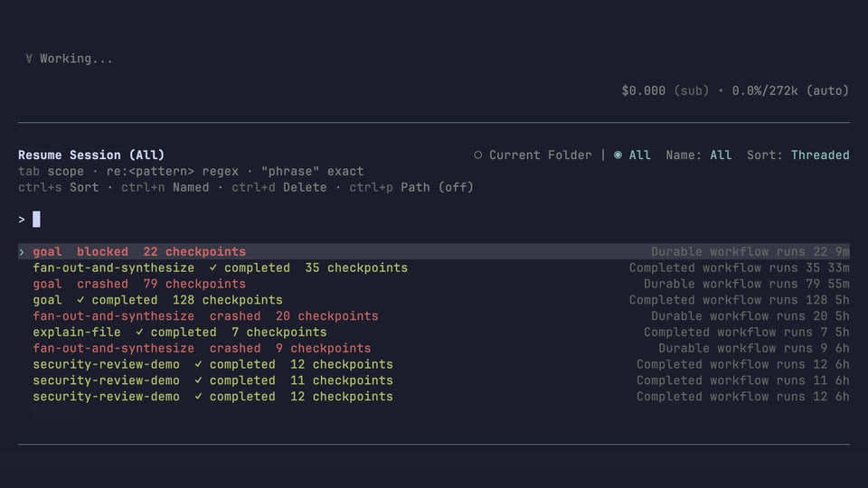868x488 pixels.
Task: Click the ctrl+s Sort shortcut hint
Action: [x=59, y=187]
